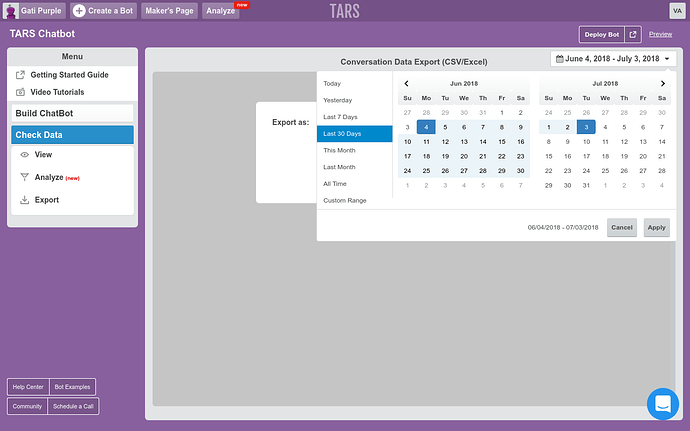Open Help Center

28,387
